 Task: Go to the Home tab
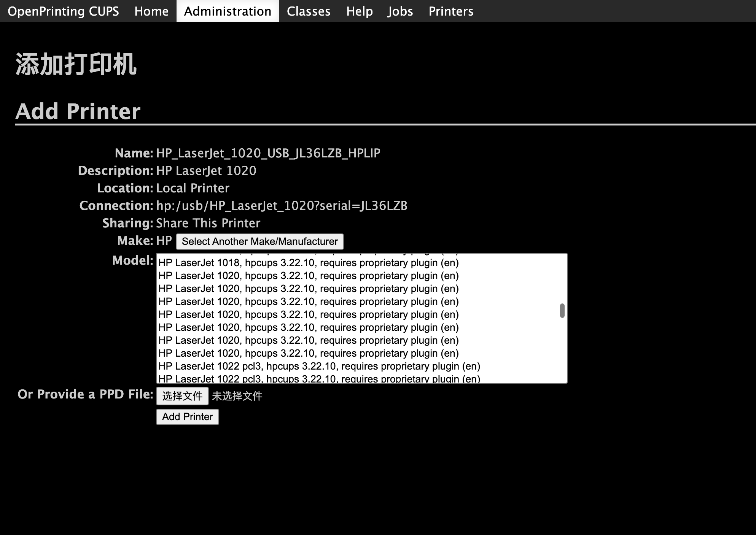151,11
